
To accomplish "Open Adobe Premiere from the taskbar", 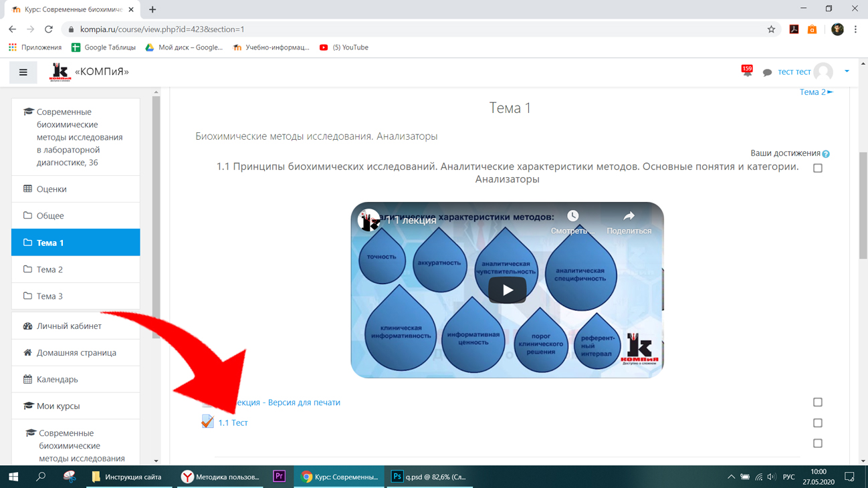I will click(x=280, y=477).
